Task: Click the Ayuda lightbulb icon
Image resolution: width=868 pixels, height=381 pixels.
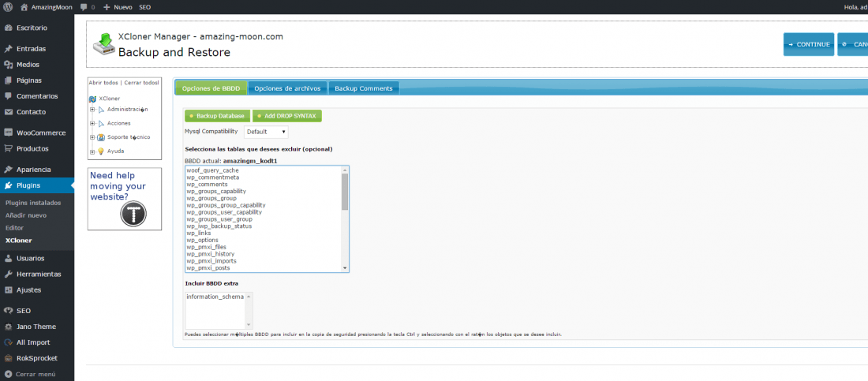Action: pyautogui.click(x=101, y=151)
